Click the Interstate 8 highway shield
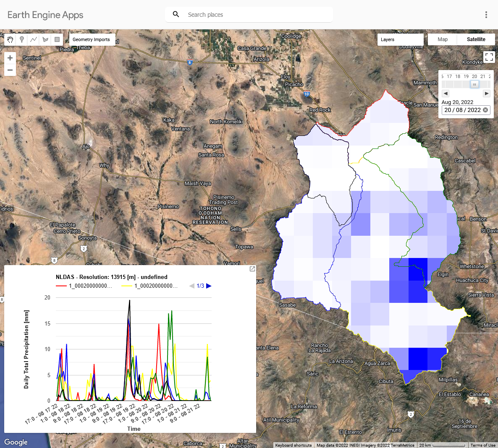498x448 pixels. point(190,63)
